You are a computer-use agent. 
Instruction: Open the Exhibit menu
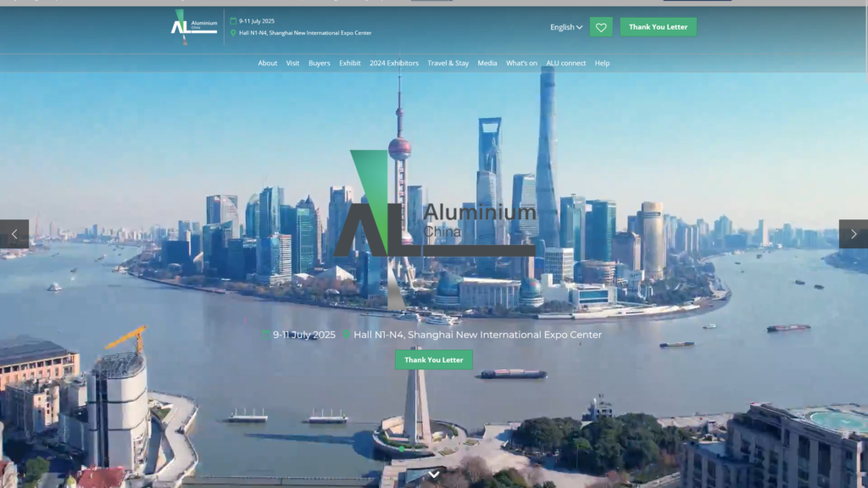tap(350, 63)
